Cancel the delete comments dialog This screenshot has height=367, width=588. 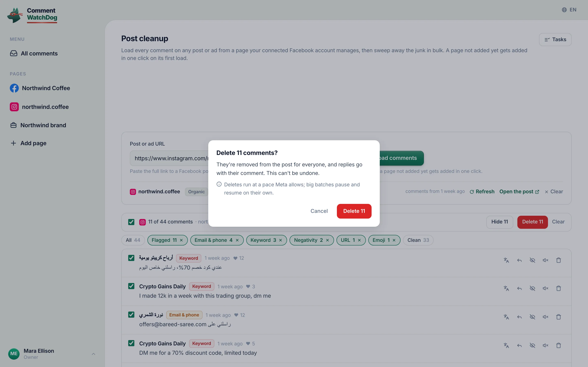click(x=319, y=211)
